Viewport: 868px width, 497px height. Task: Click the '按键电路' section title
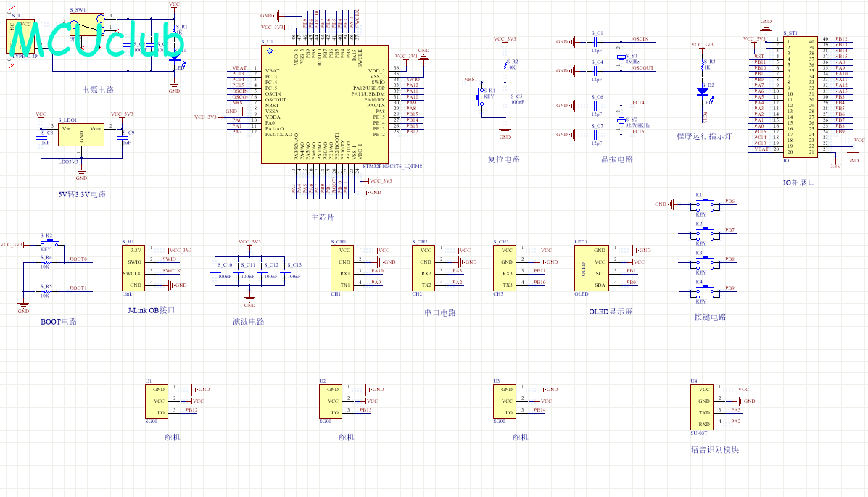[x=710, y=317]
